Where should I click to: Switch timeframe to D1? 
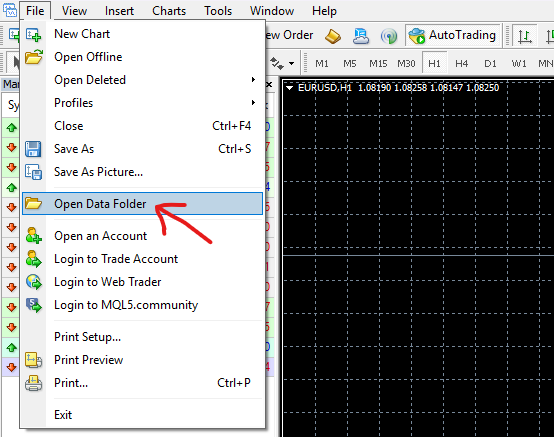coord(490,64)
